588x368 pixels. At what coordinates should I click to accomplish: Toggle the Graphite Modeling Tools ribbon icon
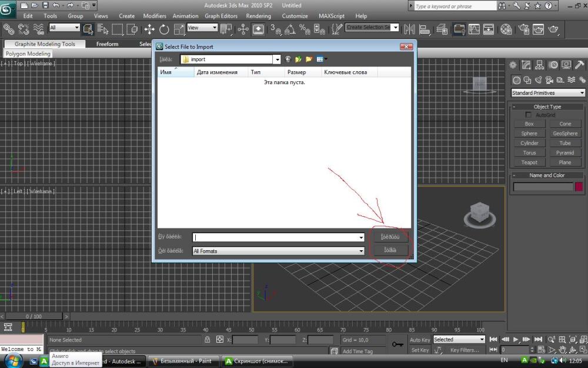tap(459, 29)
